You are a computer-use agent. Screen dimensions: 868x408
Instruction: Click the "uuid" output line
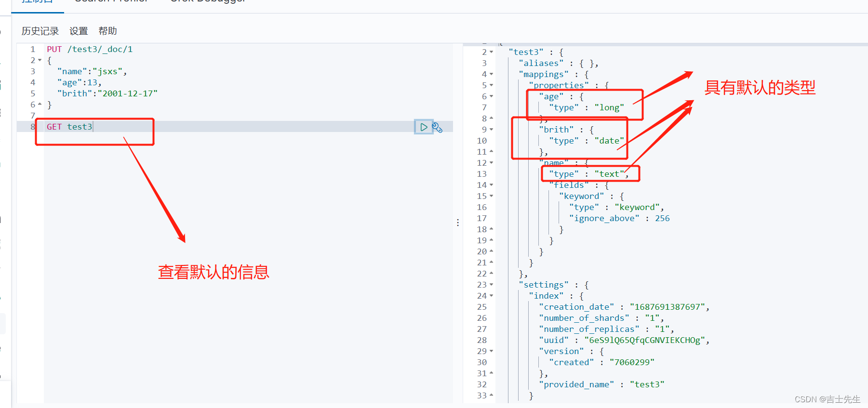(624, 340)
